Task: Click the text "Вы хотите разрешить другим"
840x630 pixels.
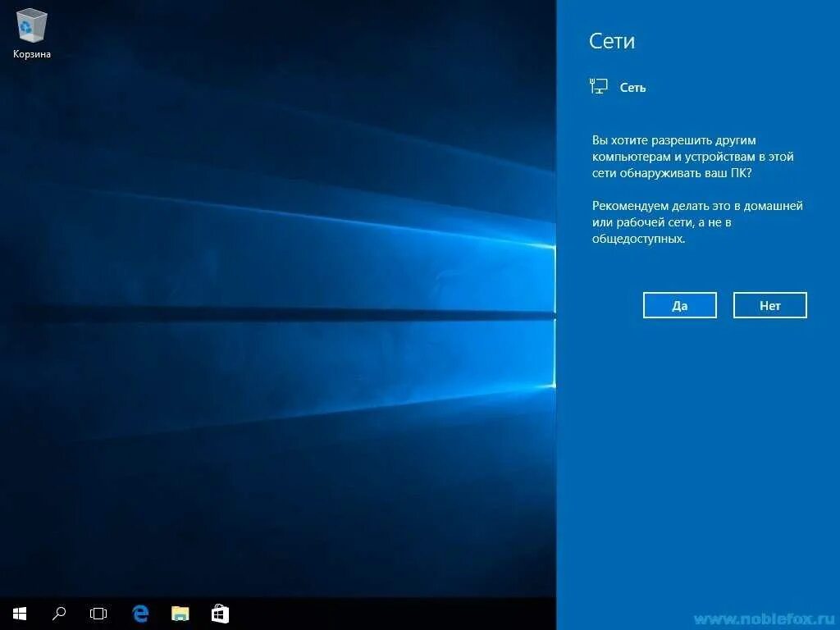Action: 674,140
